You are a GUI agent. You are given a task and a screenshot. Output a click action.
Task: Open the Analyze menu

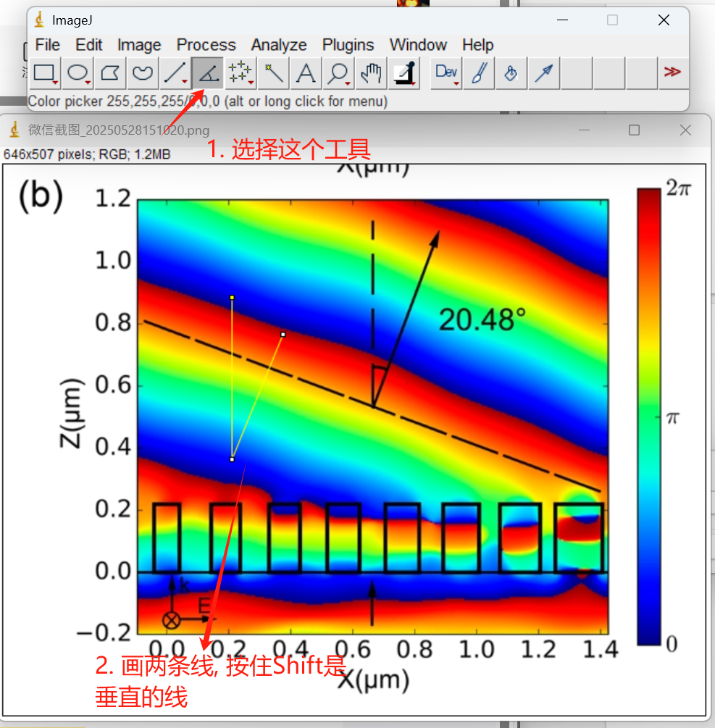[279, 45]
